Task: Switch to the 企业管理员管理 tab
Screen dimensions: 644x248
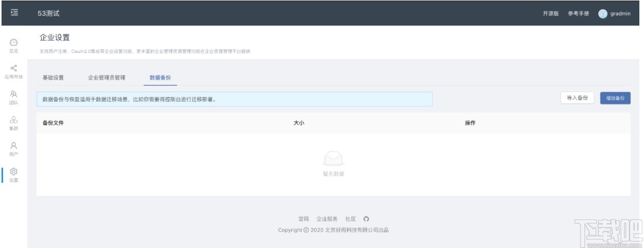Action: (x=107, y=78)
